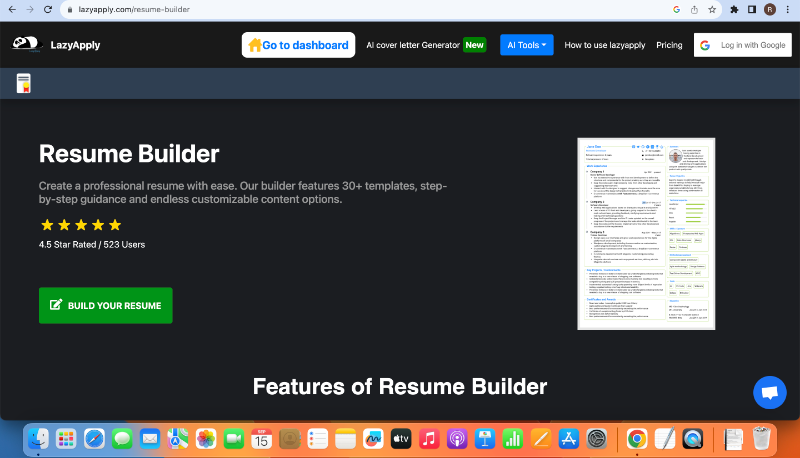Open the AI cover letter Generator link
This screenshot has width=800, height=458.
[x=413, y=45]
